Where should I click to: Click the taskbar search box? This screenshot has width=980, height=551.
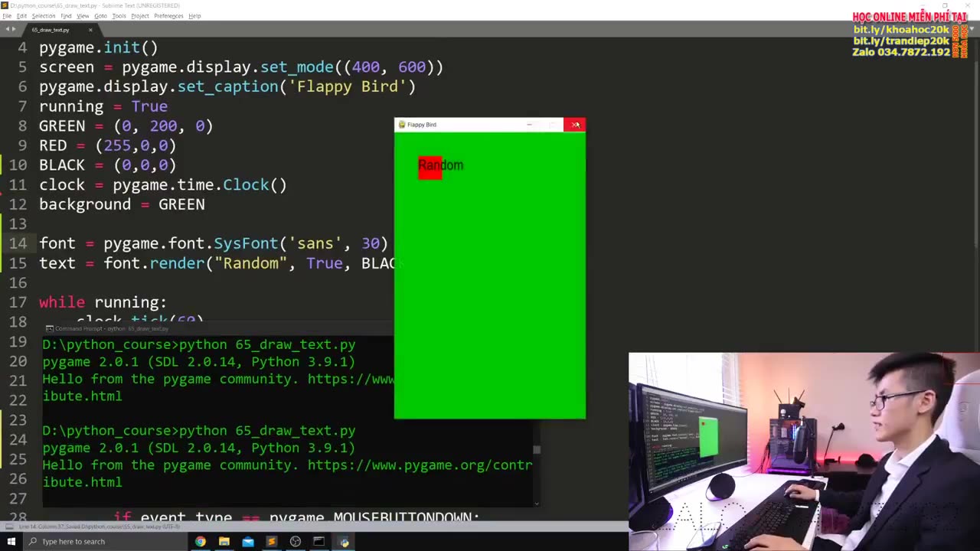tap(106, 542)
